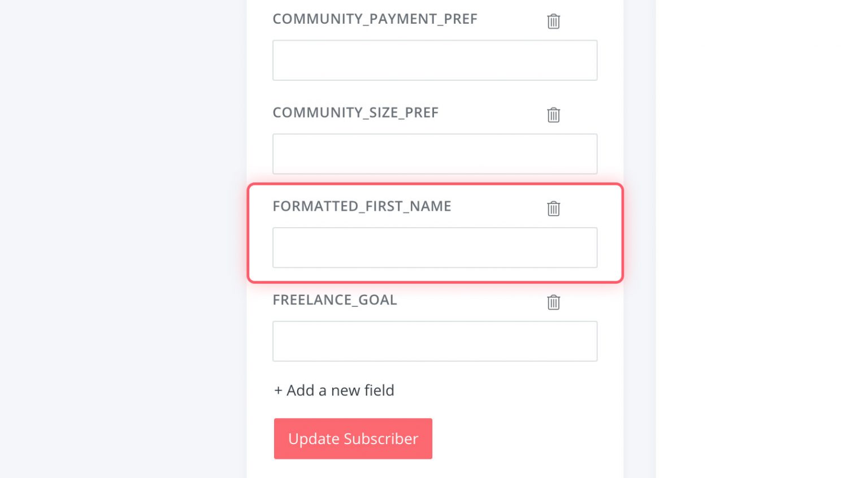Click the COMMUNITY_PAYMENT_PREF label text
868x478 pixels.
click(375, 19)
